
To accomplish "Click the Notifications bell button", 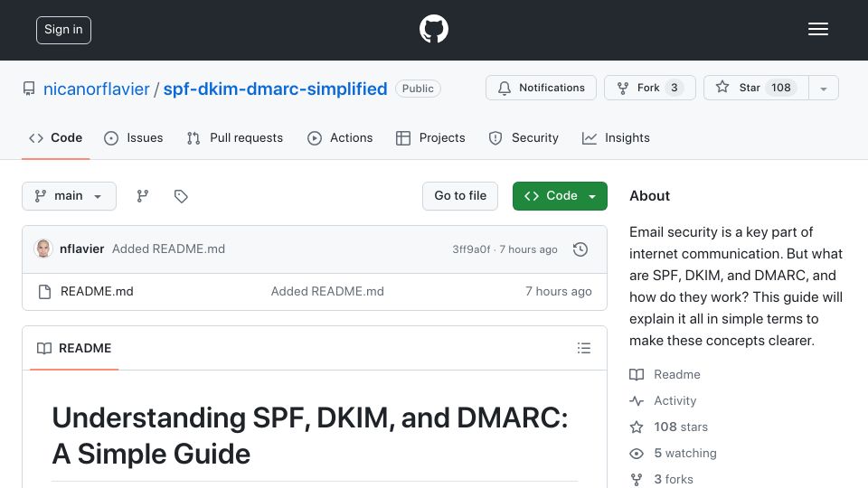I will 541,88.
